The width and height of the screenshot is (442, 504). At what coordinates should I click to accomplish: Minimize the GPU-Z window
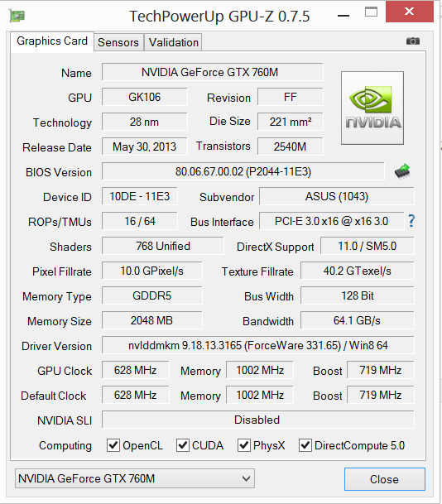click(344, 16)
